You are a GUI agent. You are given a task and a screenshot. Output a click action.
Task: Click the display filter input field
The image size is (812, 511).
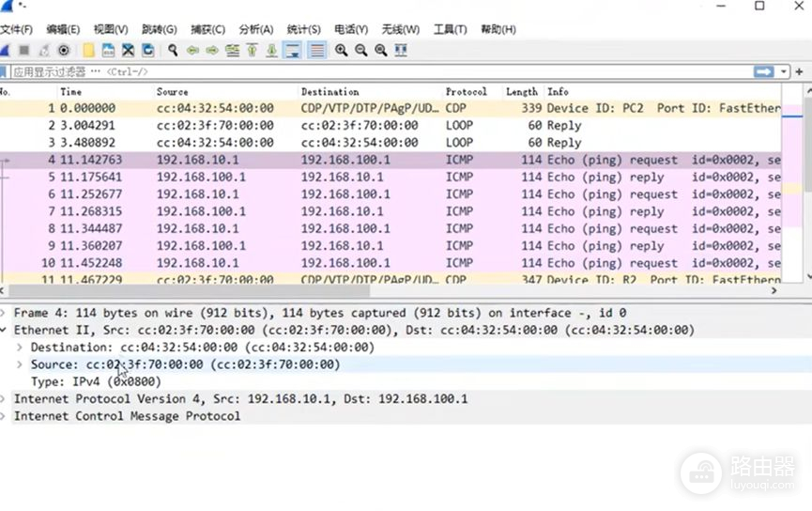point(375,71)
